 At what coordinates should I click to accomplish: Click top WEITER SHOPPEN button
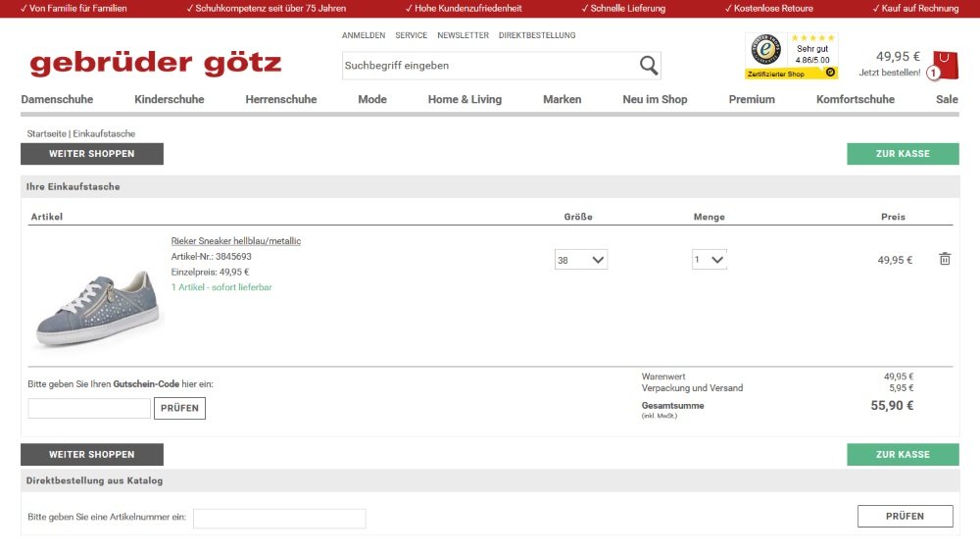pos(92,154)
